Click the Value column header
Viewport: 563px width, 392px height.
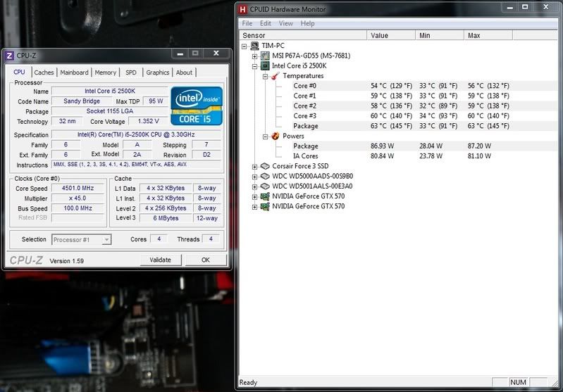tap(391, 35)
